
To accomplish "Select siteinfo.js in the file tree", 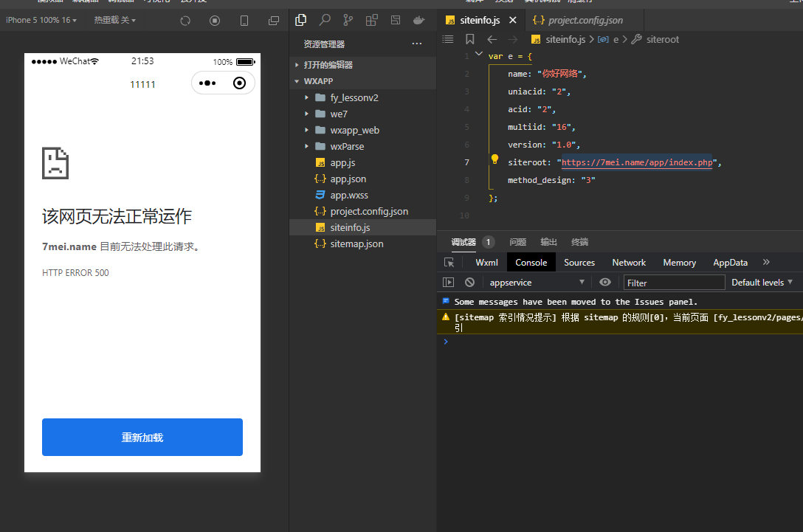I will (x=362, y=227).
